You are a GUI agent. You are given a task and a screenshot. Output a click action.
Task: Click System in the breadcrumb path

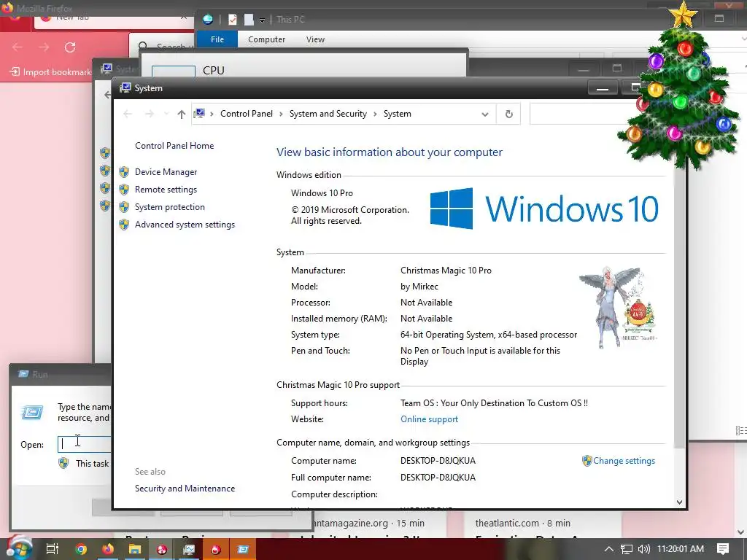pos(398,114)
